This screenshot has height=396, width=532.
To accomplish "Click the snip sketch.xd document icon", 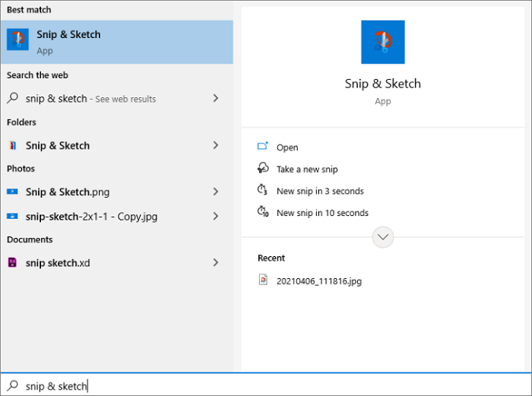I will pyautogui.click(x=13, y=262).
